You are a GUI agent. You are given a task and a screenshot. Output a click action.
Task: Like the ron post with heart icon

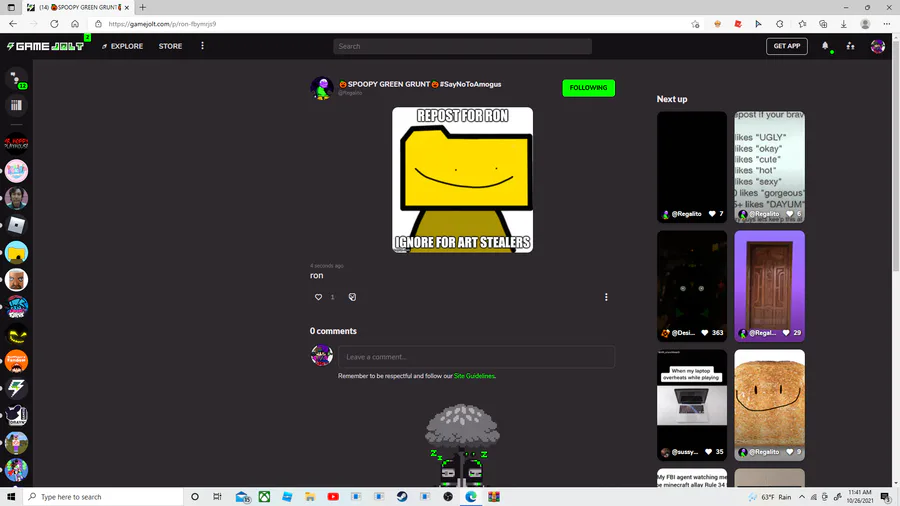point(319,297)
